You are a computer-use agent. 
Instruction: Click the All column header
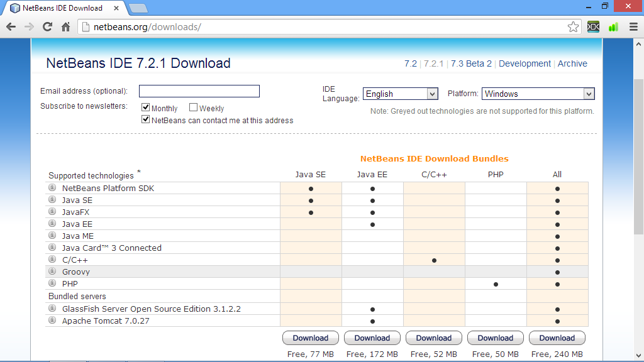point(557,175)
